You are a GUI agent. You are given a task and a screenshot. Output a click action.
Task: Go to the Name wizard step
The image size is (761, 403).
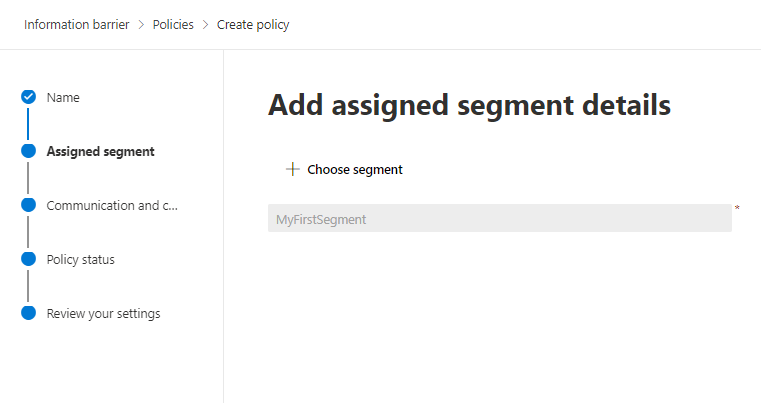click(63, 97)
